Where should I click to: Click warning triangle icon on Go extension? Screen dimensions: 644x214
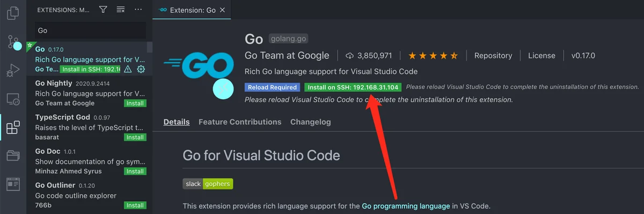click(x=128, y=69)
